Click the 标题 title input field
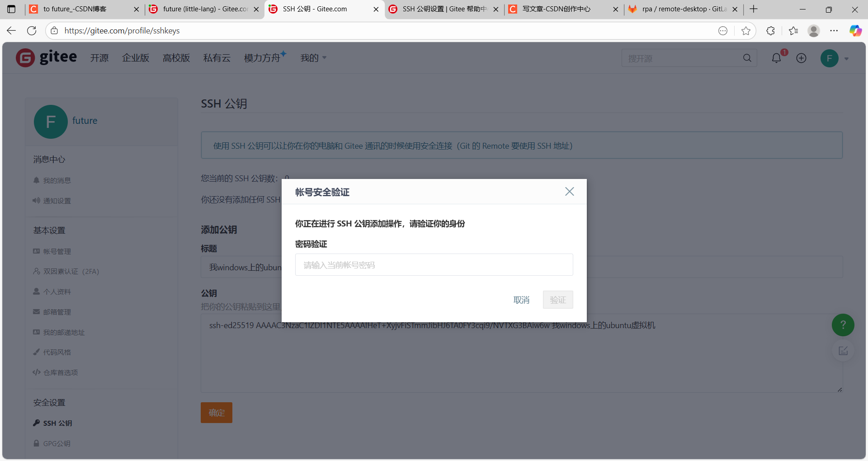This screenshot has width=868, height=461. [x=522, y=267]
